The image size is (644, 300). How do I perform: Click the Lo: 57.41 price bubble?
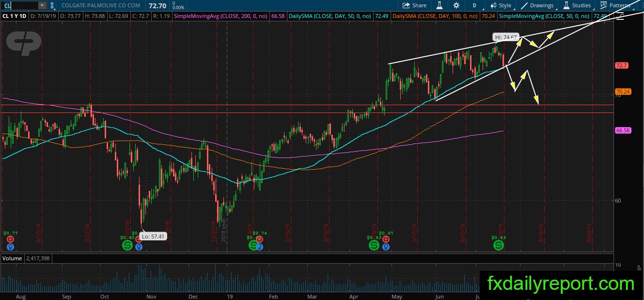154,237
